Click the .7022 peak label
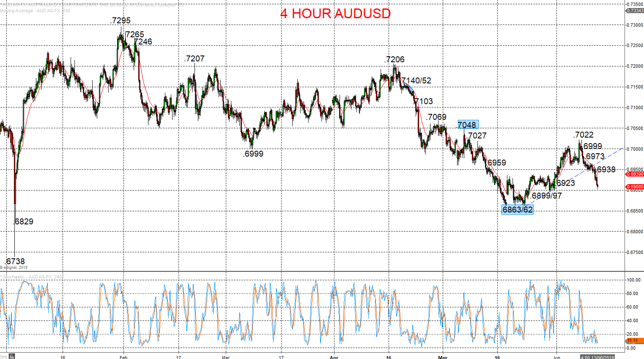The width and height of the screenshot is (644, 359). [583, 135]
